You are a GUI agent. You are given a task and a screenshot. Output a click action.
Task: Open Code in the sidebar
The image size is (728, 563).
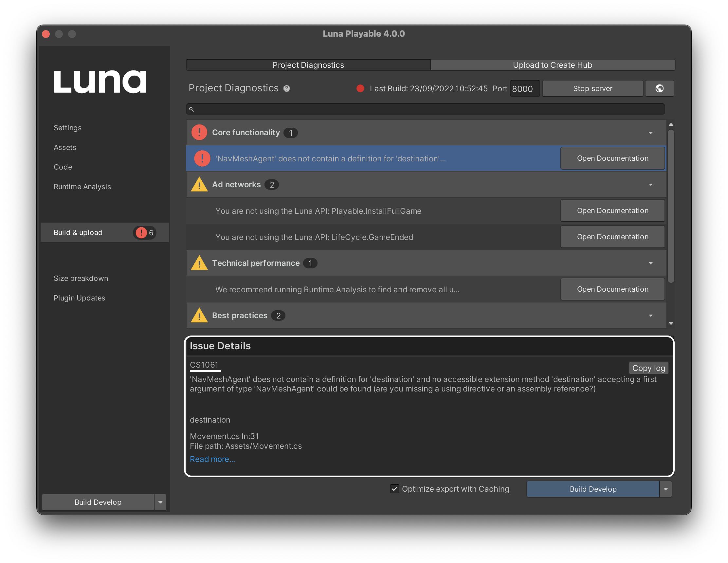[63, 167]
